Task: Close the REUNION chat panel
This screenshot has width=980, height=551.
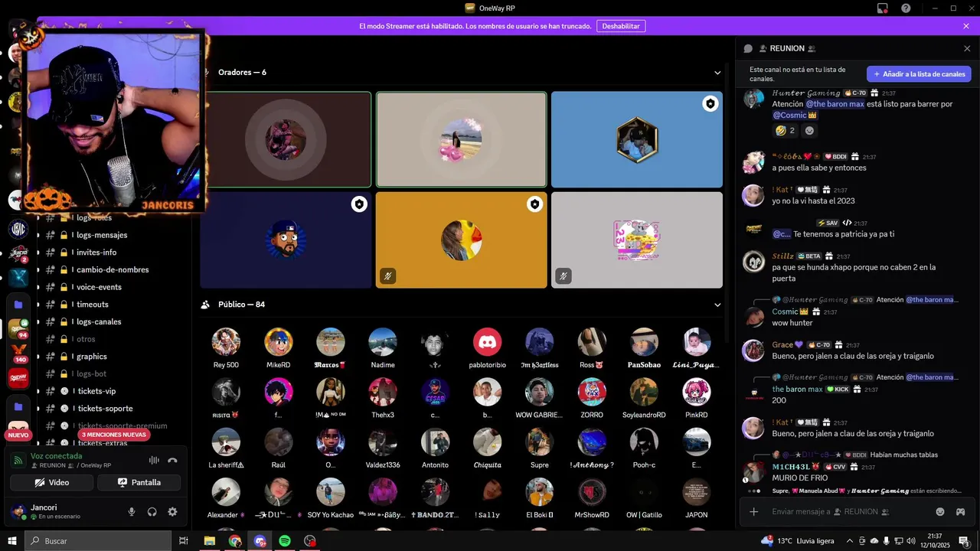Action: (967, 48)
